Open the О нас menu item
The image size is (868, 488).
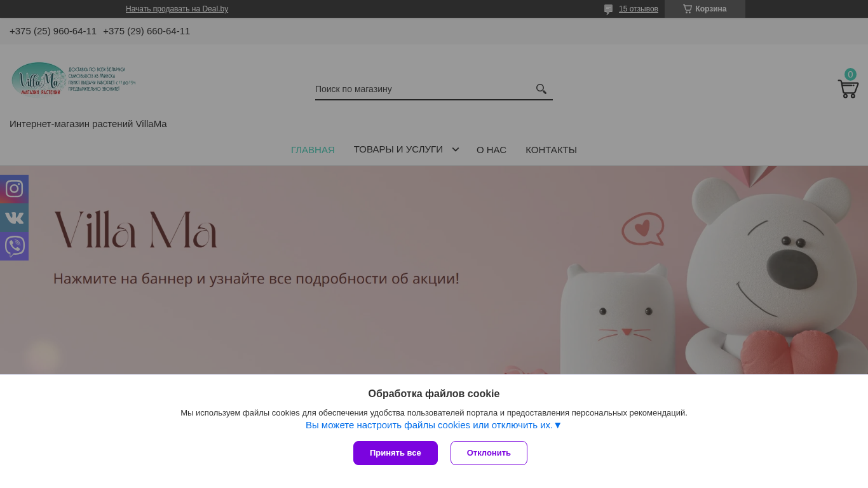491,150
